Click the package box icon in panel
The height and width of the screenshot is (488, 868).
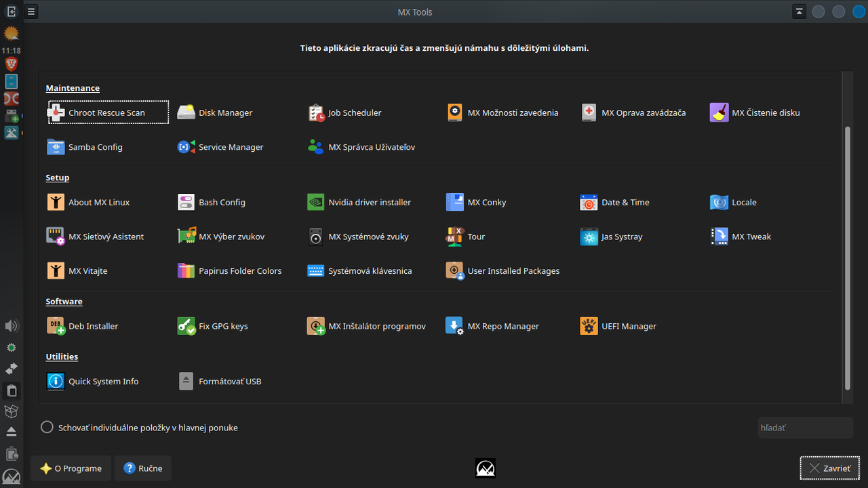point(12,411)
